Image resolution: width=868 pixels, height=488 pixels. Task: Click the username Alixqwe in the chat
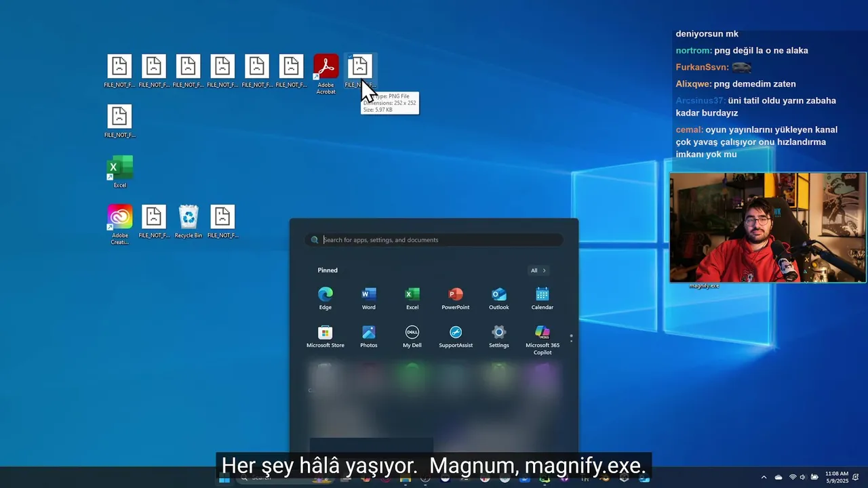694,84
